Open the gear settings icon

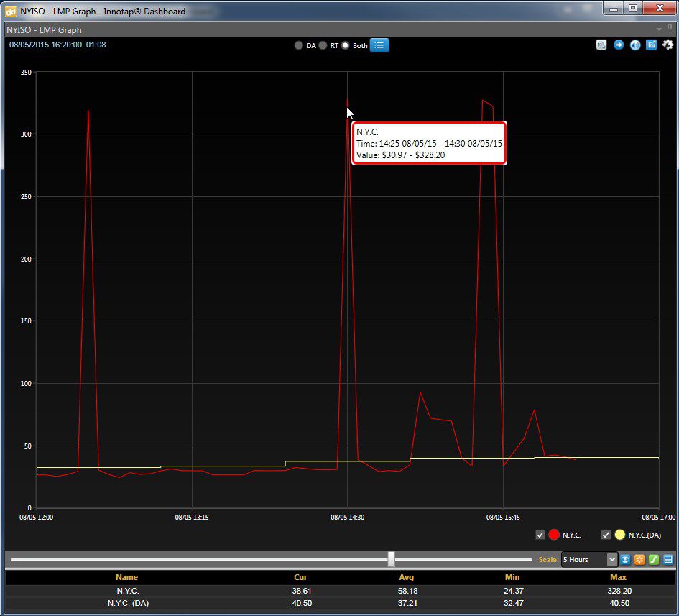668,45
